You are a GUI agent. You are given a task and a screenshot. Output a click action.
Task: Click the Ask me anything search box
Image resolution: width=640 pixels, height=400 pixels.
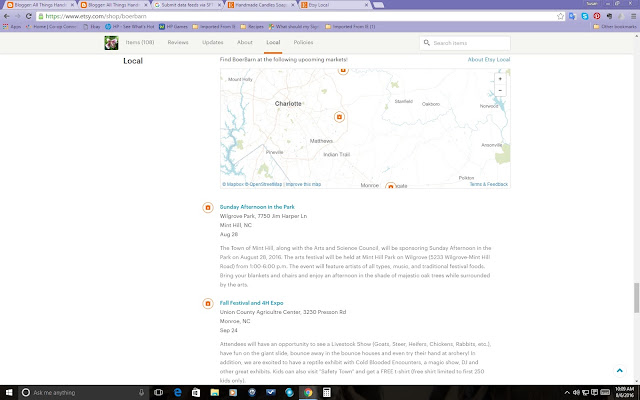[84, 393]
